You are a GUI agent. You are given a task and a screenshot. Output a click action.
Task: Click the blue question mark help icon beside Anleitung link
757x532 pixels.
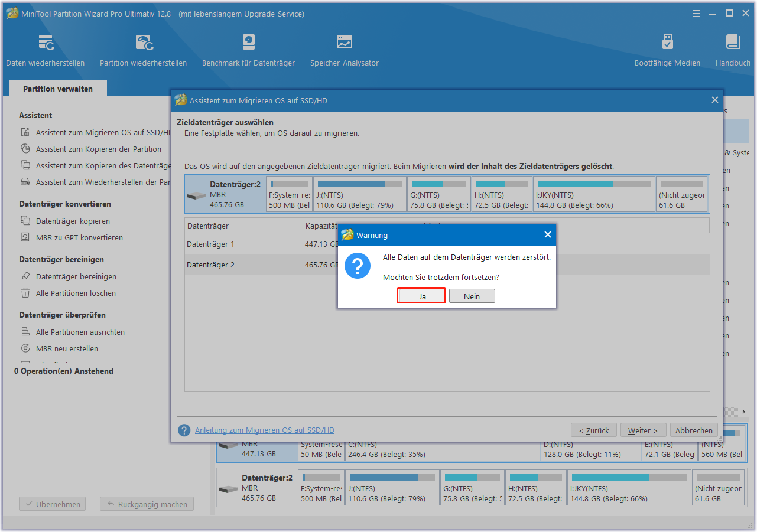(x=184, y=430)
